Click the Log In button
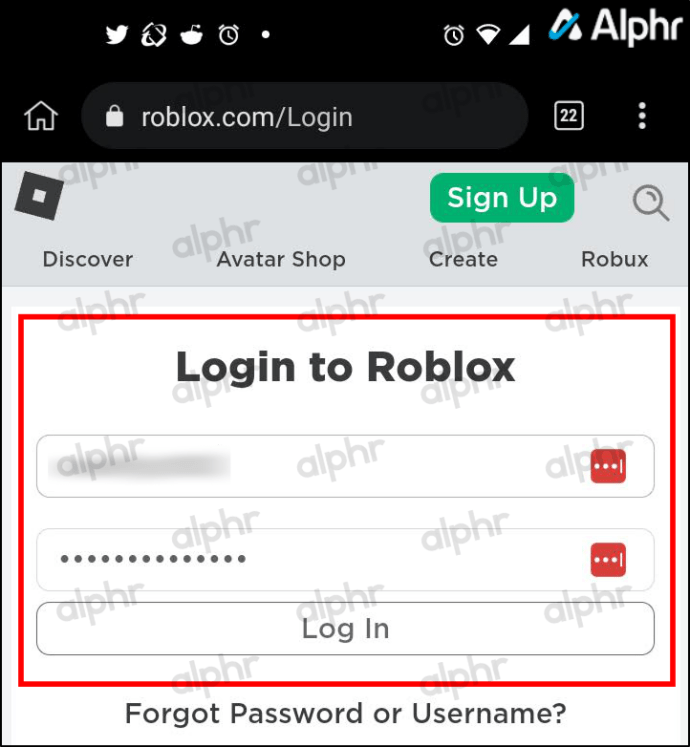This screenshot has width=690, height=747. (x=345, y=628)
